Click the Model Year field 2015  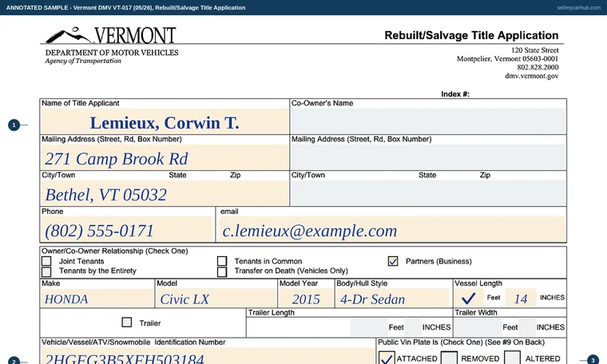(x=306, y=299)
